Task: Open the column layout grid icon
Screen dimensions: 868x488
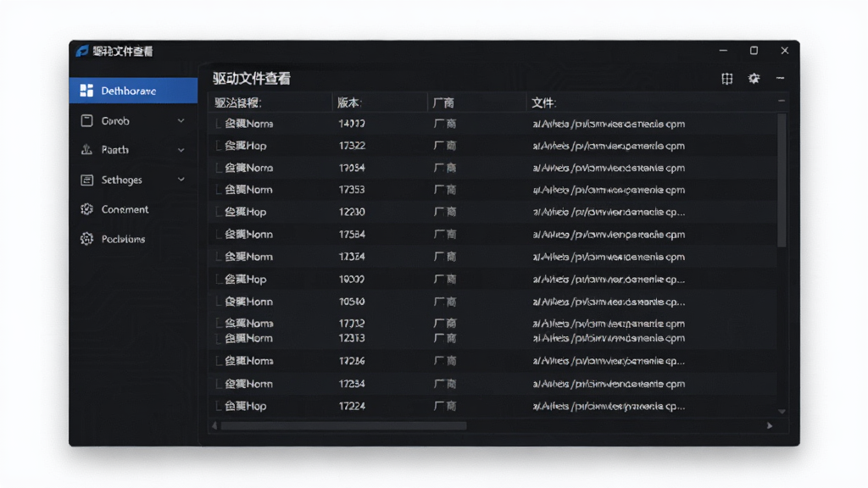Action: [726, 79]
